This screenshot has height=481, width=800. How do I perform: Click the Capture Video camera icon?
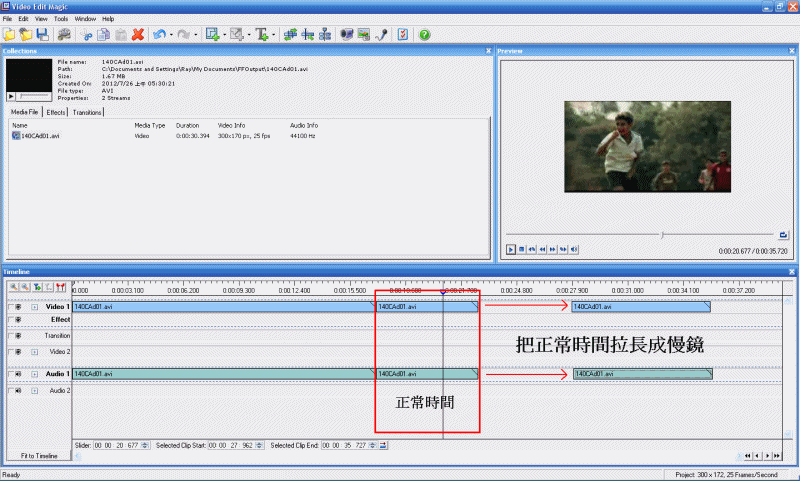(x=346, y=35)
